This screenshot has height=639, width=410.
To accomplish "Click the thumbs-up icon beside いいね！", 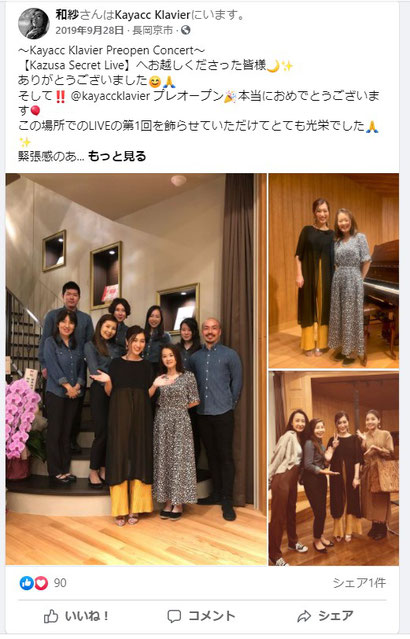I will pos(51,616).
